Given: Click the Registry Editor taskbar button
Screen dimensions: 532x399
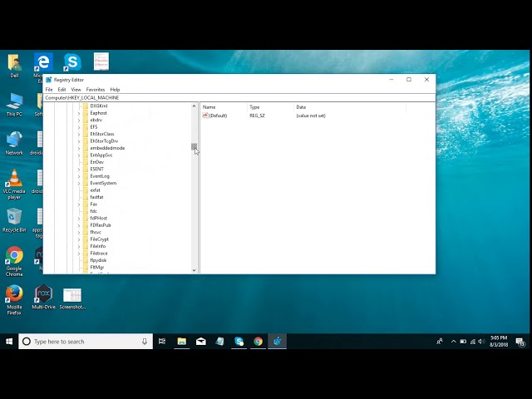Looking at the screenshot, I should [277, 342].
